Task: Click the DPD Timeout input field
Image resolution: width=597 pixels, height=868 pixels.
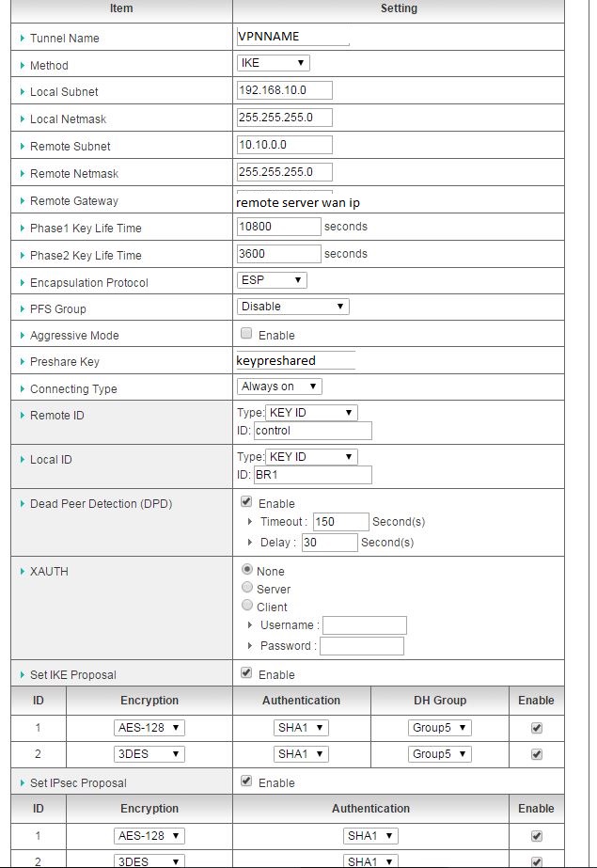Action: 340,522
